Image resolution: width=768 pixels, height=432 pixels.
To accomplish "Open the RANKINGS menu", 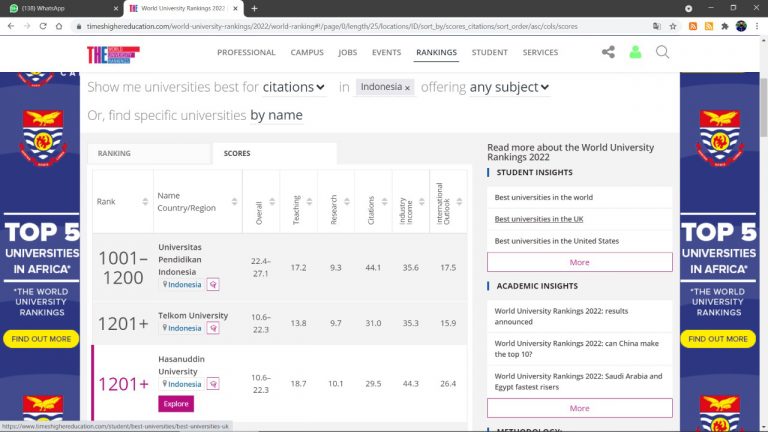I will [436, 52].
